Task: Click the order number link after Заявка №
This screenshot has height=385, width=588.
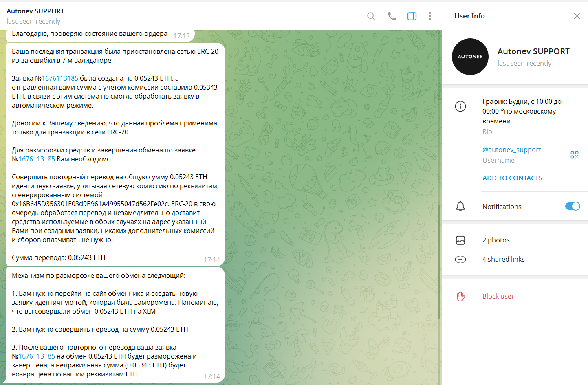Action: (60, 78)
